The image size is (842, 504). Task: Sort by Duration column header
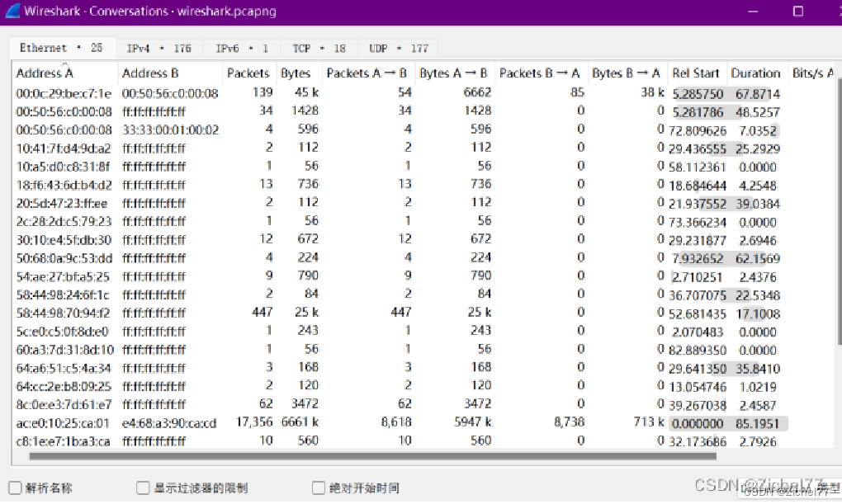click(x=755, y=73)
